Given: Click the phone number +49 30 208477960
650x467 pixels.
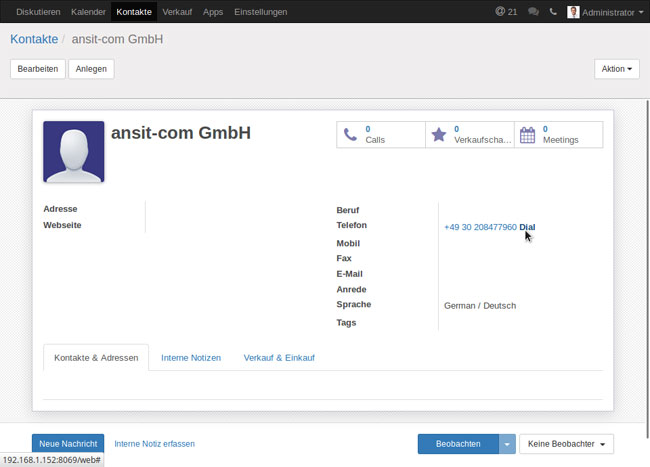Looking at the screenshot, I should [480, 227].
